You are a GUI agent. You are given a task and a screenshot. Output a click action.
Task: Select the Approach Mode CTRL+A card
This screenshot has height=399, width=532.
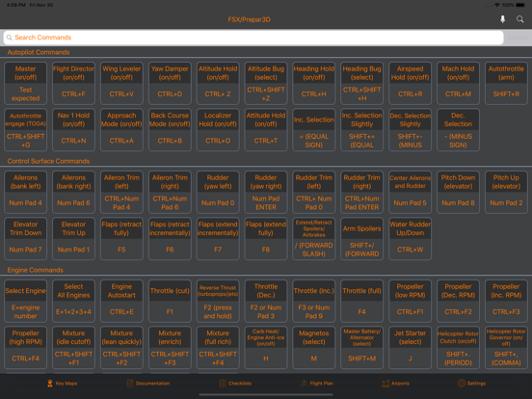(121, 130)
